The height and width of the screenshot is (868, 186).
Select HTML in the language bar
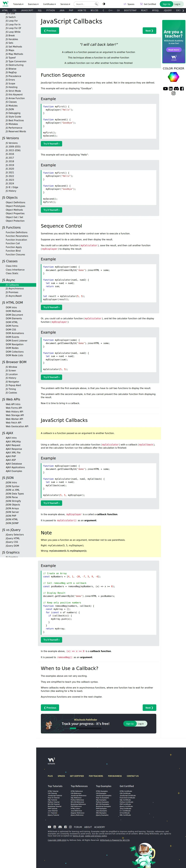tap(5, 10)
